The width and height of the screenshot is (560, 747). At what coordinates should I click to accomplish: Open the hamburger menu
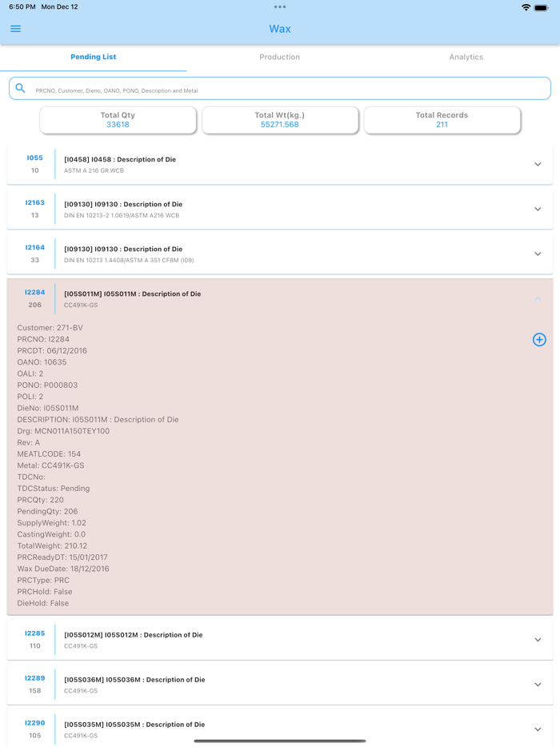tap(15, 29)
